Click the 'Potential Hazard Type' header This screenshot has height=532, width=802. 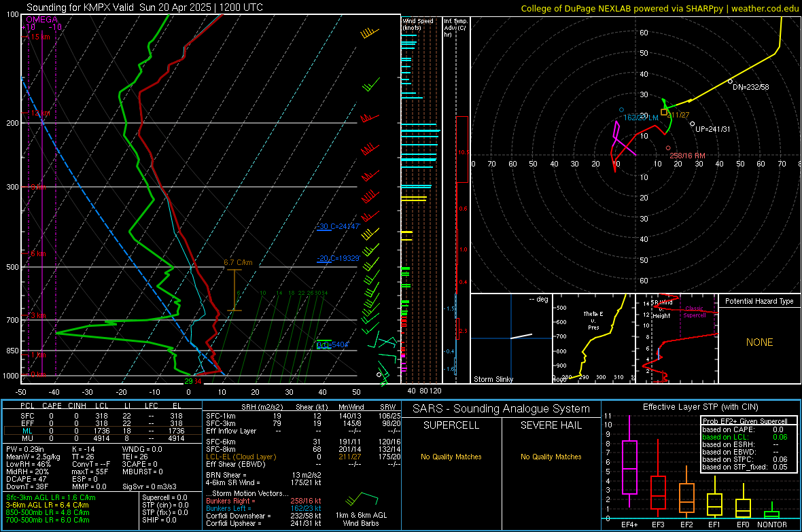[759, 301]
